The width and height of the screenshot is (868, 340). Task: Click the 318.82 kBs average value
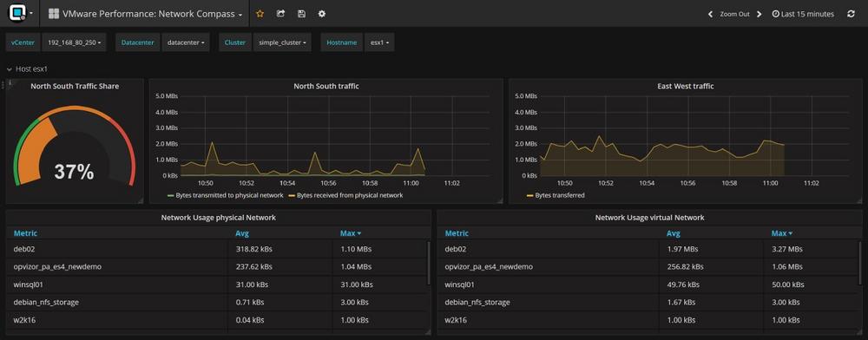[253, 249]
